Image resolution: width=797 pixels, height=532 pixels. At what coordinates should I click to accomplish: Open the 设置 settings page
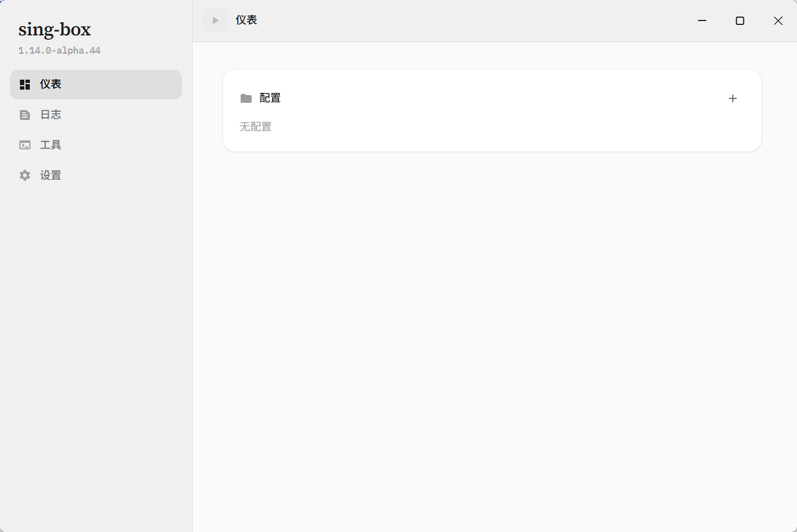click(x=96, y=175)
